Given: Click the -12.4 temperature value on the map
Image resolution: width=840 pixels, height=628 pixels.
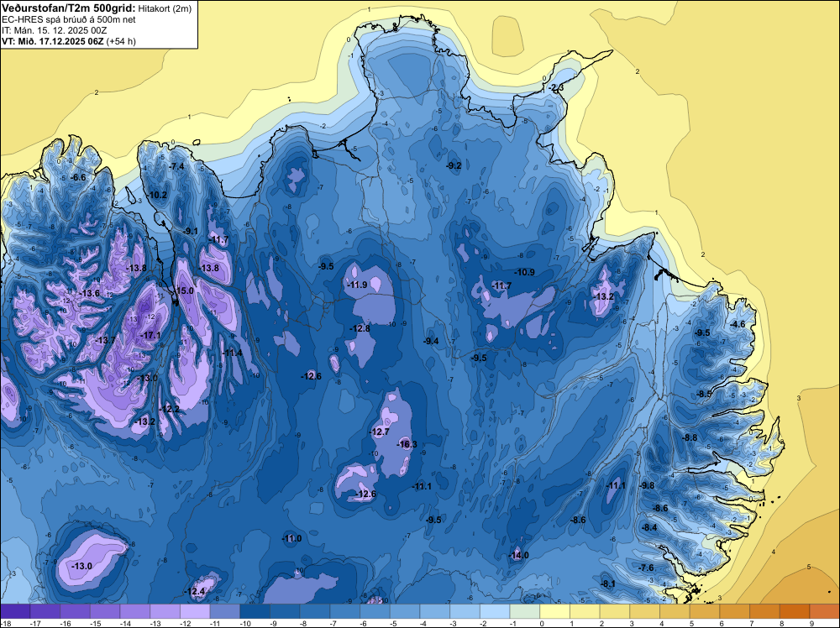Looking at the screenshot, I should click(195, 592).
